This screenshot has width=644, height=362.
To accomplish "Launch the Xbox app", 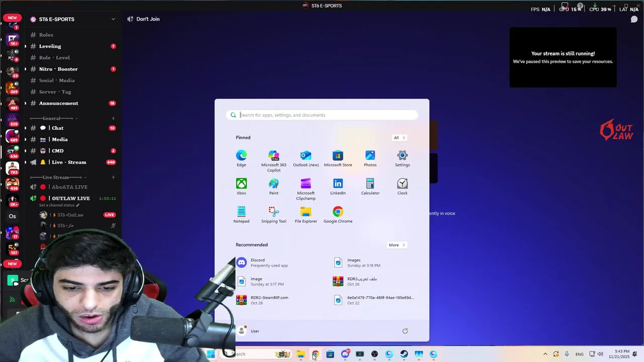I will (x=242, y=187).
